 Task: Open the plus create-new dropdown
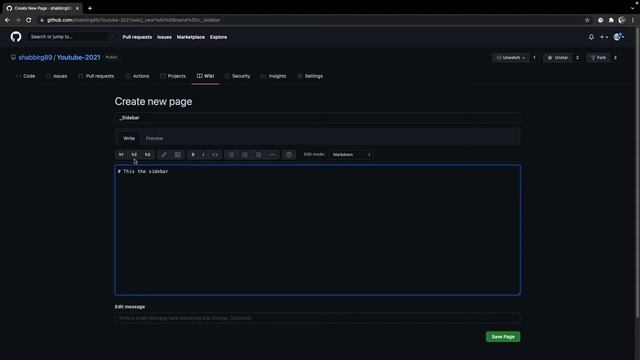[x=604, y=37]
